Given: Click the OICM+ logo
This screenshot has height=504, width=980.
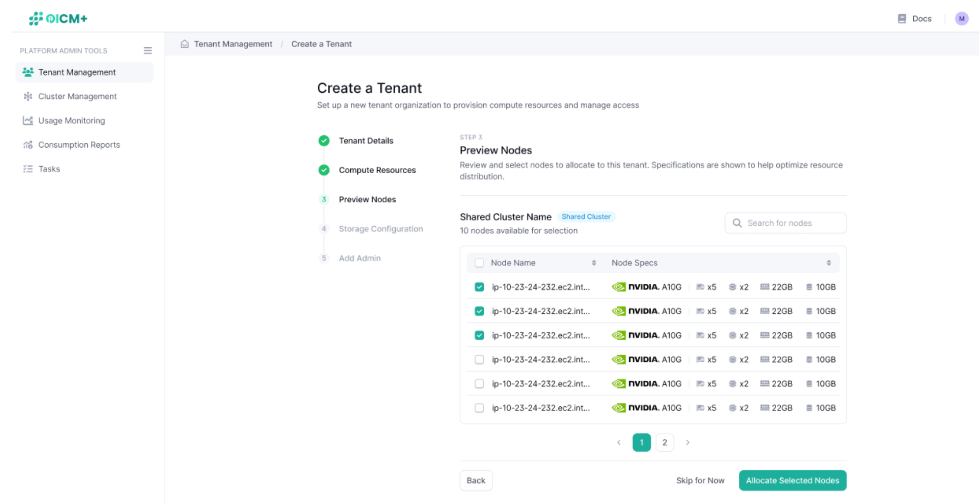Looking at the screenshot, I should point(58,18).
